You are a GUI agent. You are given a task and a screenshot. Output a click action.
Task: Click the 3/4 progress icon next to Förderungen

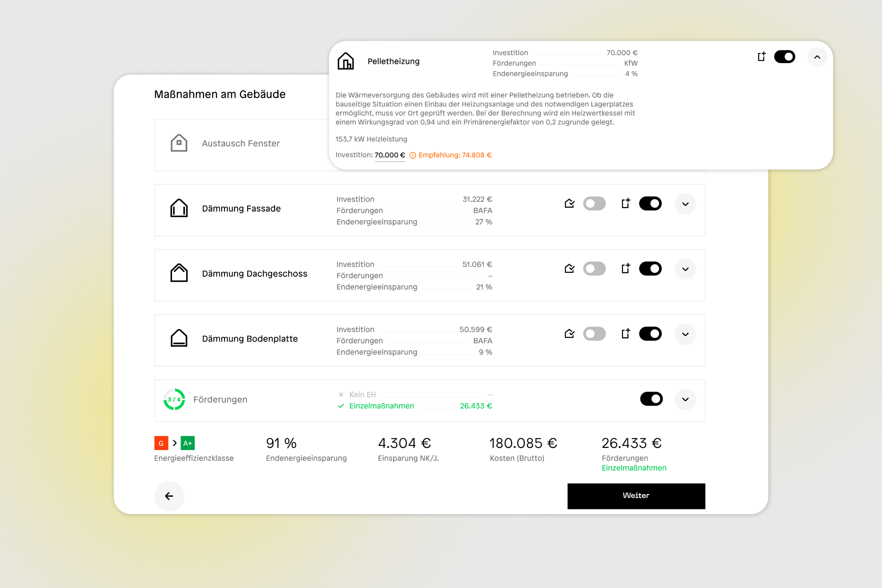(x=174, y=399)
